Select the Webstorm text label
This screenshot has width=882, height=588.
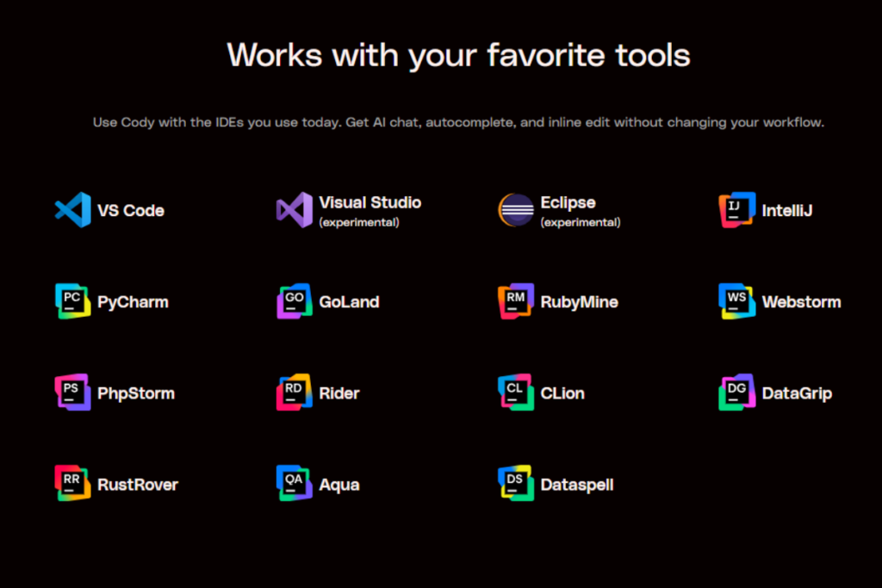coord(802,302)
